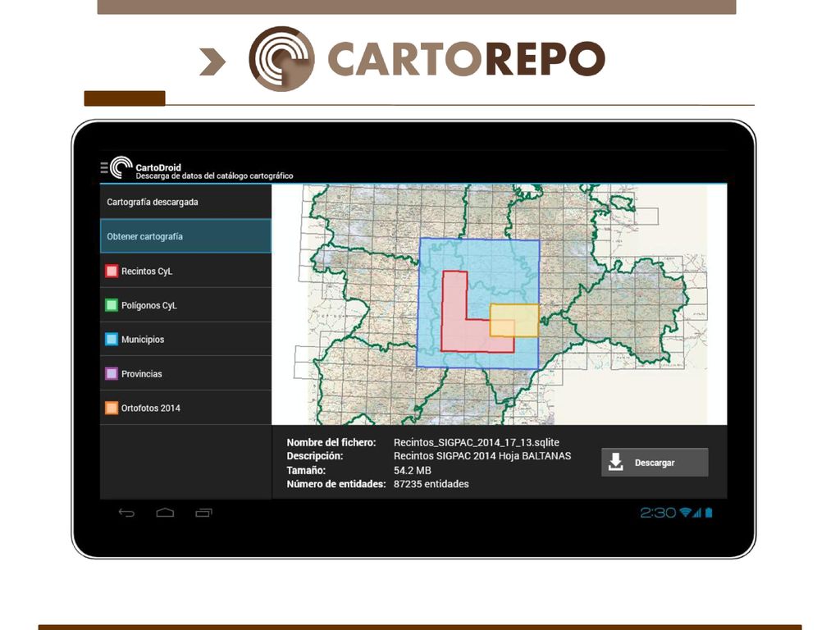Tap the Android home navigation icon

pos(165,513)
